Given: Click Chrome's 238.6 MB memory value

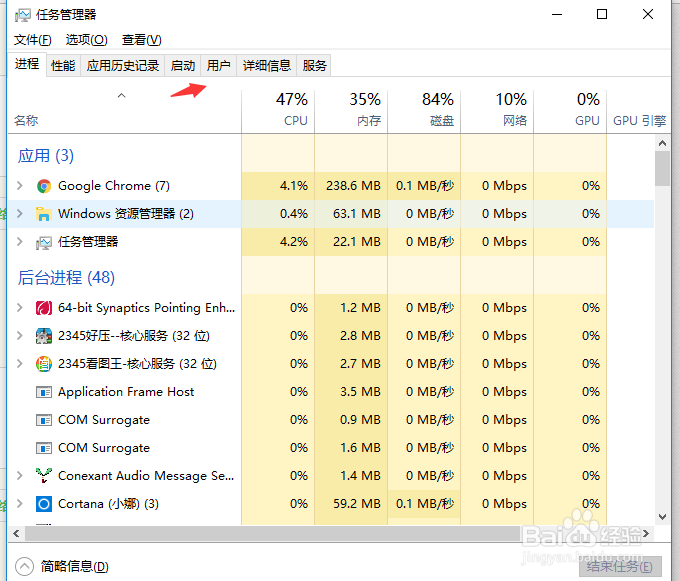Looking at the screenshot, I should coord(353,186).
